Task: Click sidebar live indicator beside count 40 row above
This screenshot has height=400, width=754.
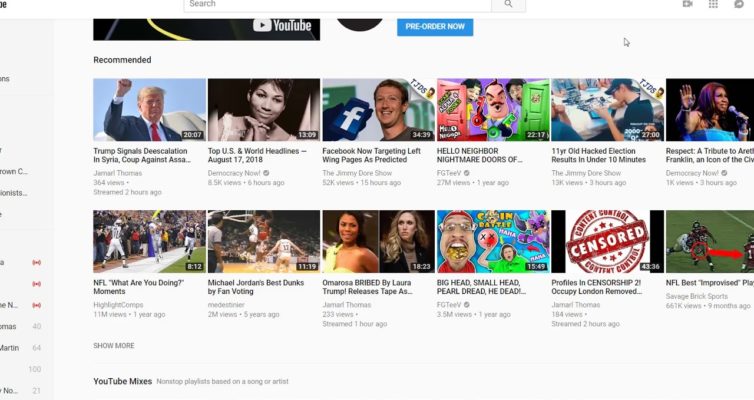Action: [37, 305]
